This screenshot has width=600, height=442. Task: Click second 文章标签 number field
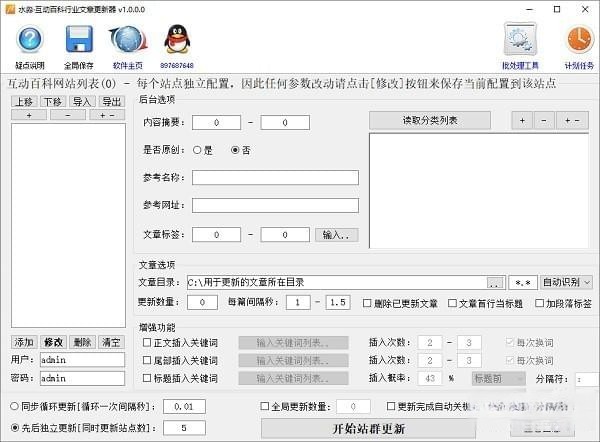[x=285, y=235]
